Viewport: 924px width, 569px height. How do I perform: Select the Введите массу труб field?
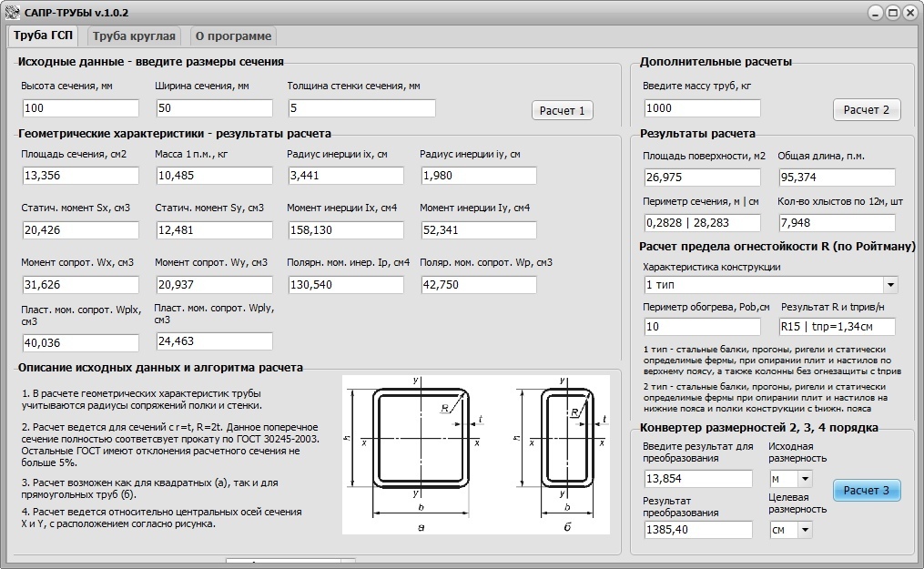pyautogui.click(x=702, y=108)
